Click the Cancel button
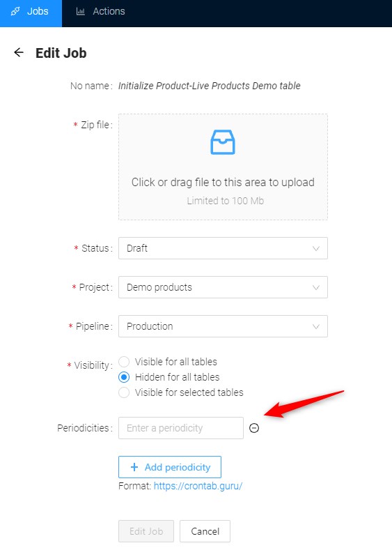The width and height of the screenshot is (392, 550). coord(205,531)
